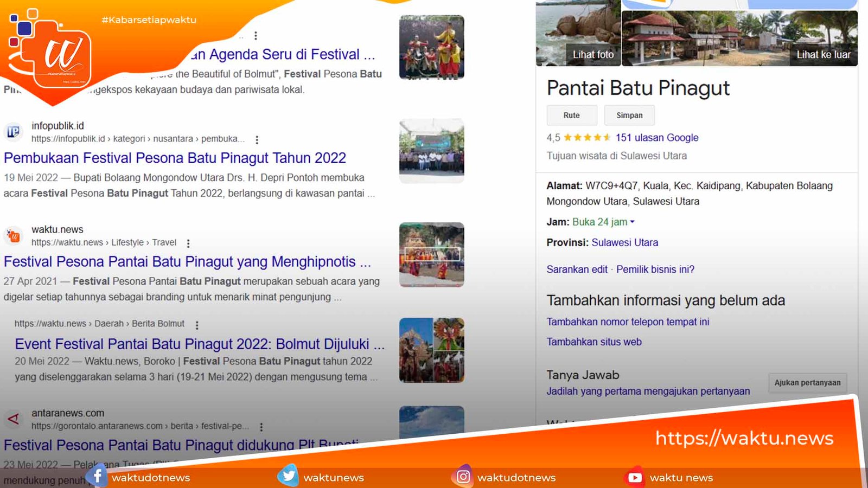Screen dimensions: 868x488
Task: Open more options for the infopublik.id result
Action: tap(257, 139)
